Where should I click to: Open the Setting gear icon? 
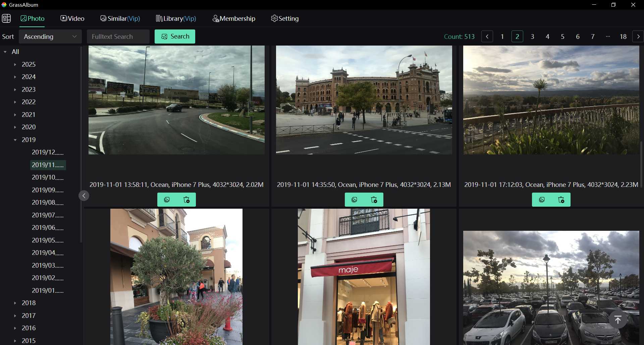coord(274,18)
